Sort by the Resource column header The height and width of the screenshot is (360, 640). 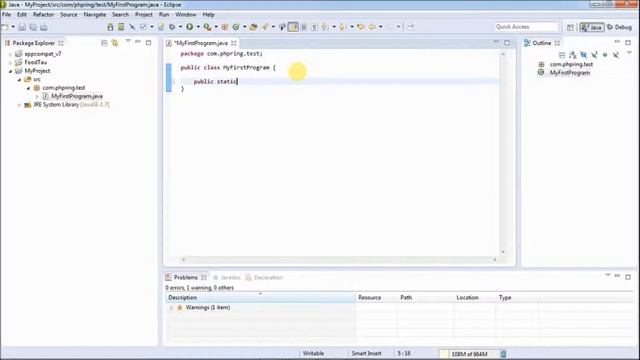(x=376, y=298)
